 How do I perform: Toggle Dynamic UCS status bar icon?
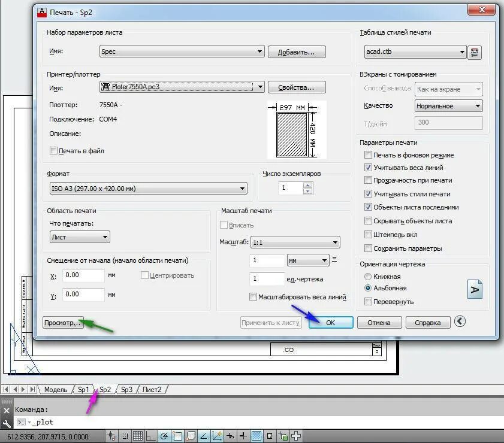[217, 436]
